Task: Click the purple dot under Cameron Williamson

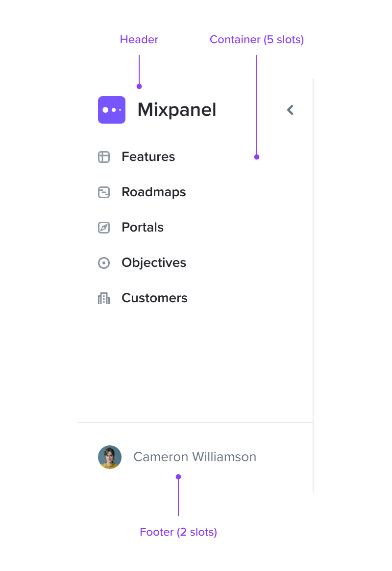Action: click(178, 477)
